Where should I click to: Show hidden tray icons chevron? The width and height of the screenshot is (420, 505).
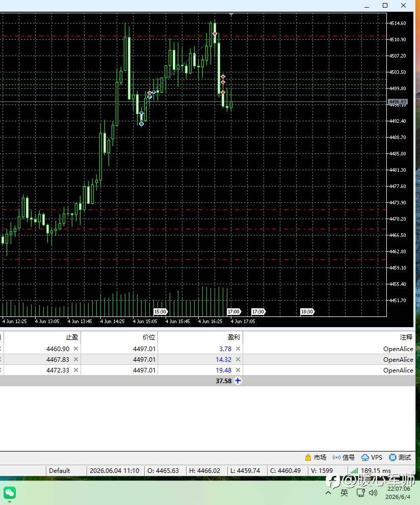click(x=328, y=492)
